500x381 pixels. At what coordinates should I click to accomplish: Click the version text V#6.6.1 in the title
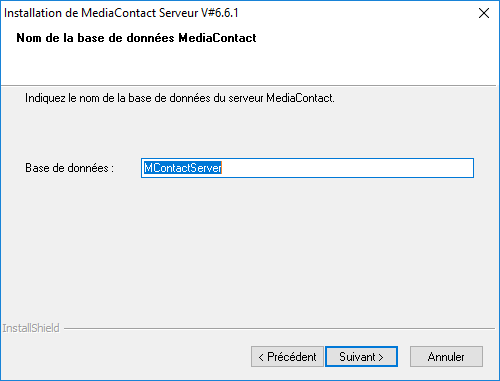[x=219, y=13]
